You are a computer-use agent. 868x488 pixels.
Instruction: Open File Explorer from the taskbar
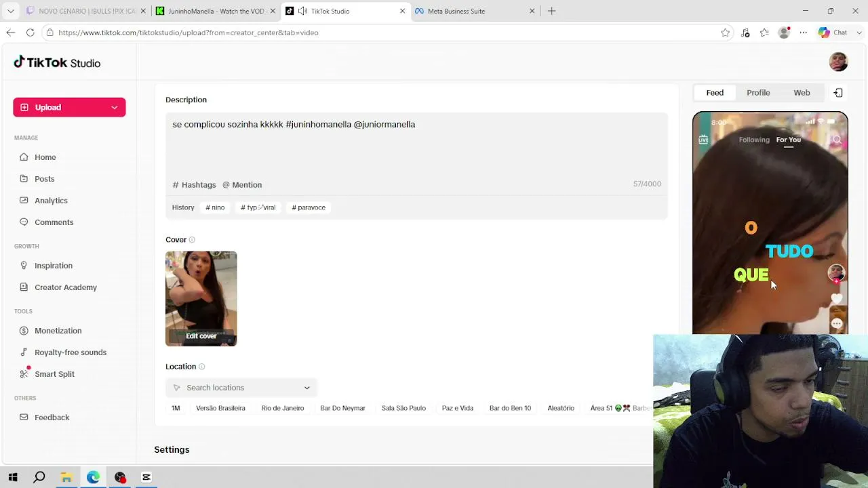[x=66, y=477]
